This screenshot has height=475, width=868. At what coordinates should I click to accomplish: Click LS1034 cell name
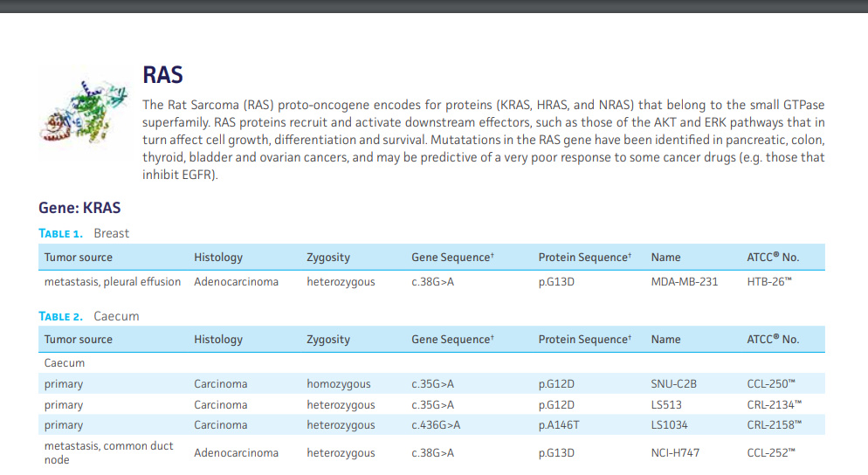click(x=669, y=425)
